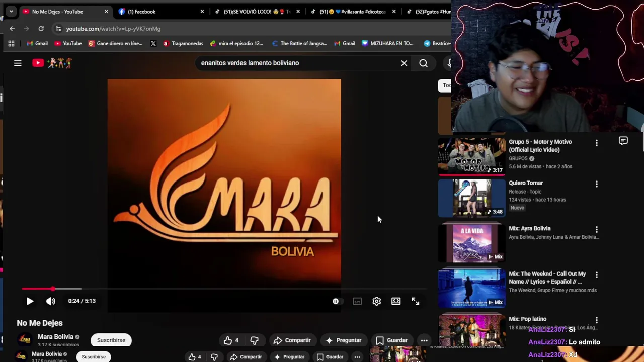Clear the search text with X
644x362 pixels.
pos(404,63)
